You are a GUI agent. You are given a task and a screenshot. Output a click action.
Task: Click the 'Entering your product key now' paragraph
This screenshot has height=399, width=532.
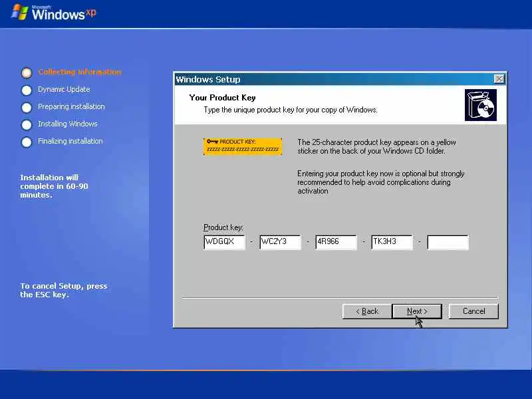[380, 182]
